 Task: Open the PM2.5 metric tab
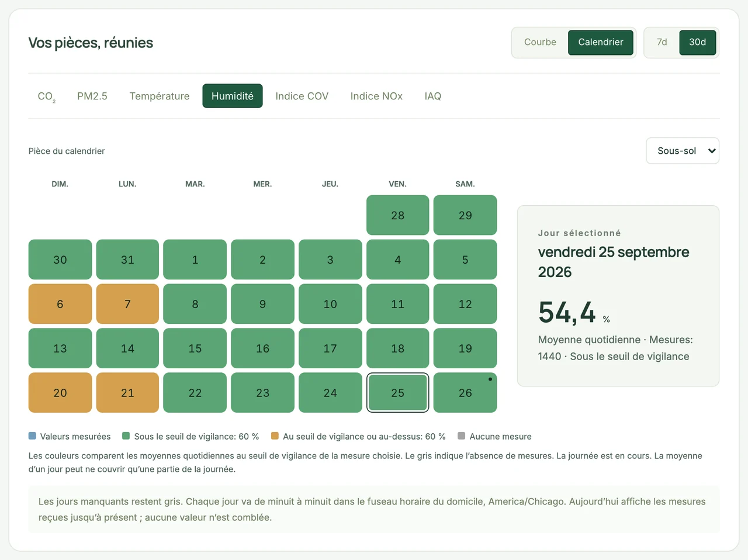tap(92, 96)
